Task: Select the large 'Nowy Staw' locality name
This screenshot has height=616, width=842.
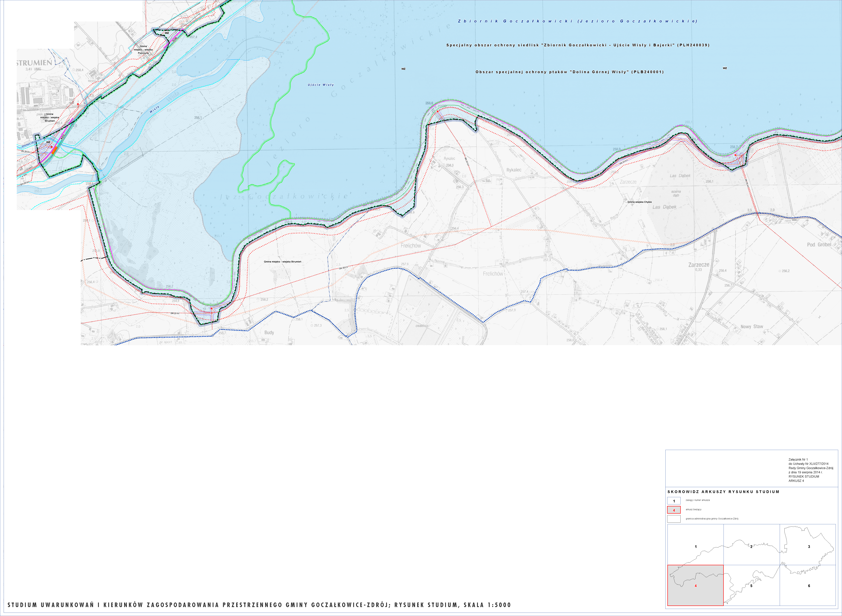Action: (x=752, y=326)
